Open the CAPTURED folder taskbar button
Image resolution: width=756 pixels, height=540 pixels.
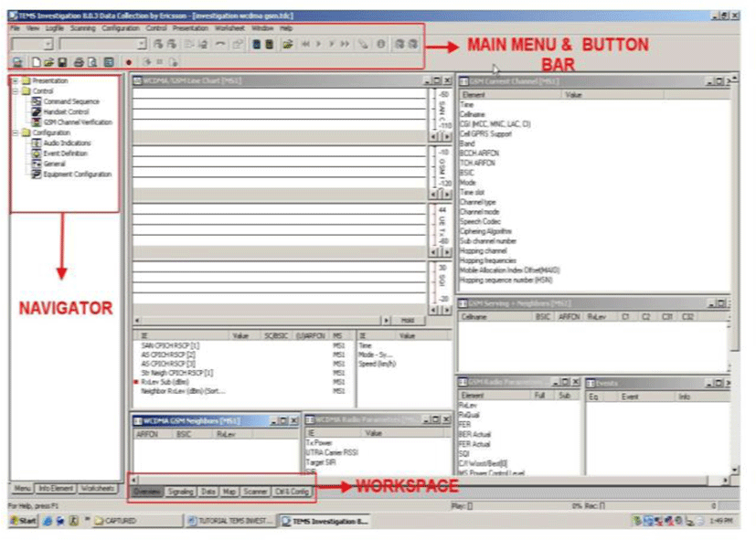pos(136,521)
